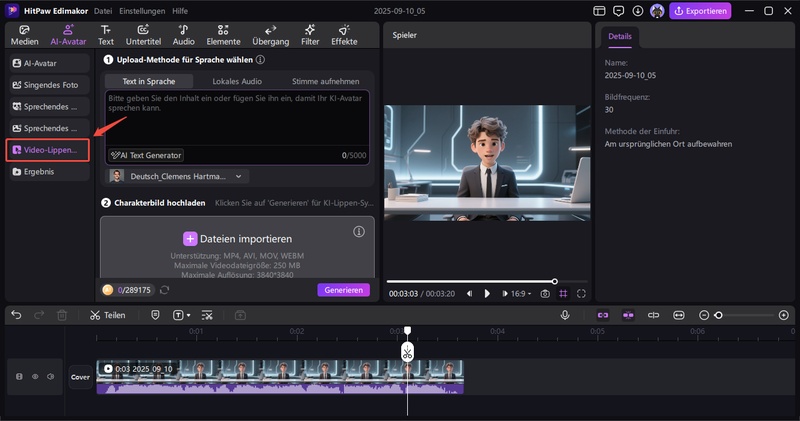Toggle the timeline snapping option
The height and width of the screenshot is (421, 800).
[x=628, y=315]
